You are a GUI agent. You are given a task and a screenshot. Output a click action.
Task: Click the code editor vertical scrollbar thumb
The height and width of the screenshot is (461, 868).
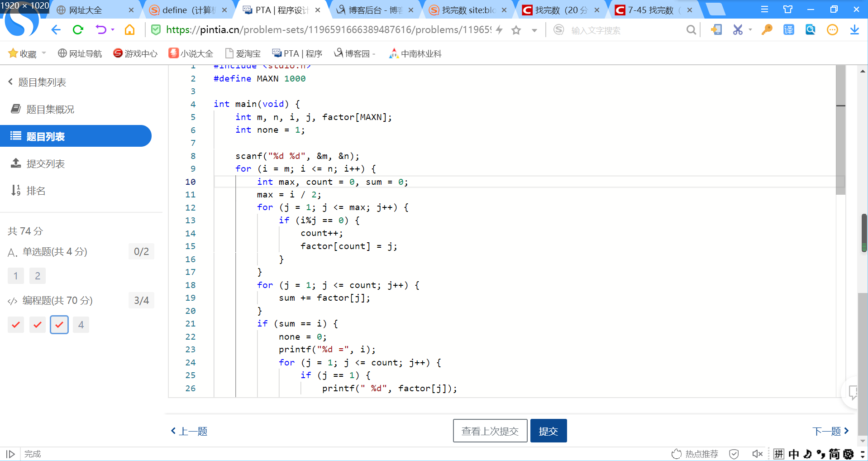[x=841, y=130]
